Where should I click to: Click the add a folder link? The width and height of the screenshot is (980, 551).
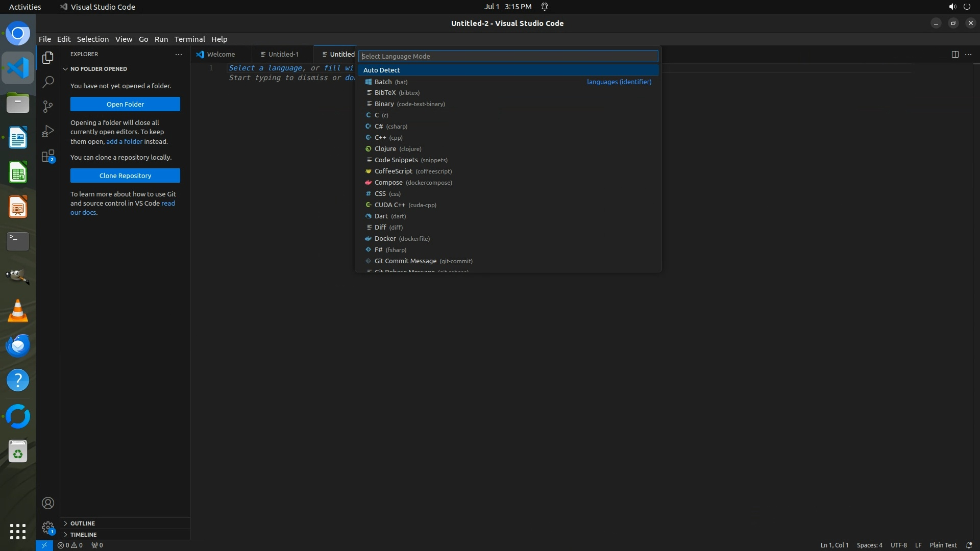coord(124,141)
